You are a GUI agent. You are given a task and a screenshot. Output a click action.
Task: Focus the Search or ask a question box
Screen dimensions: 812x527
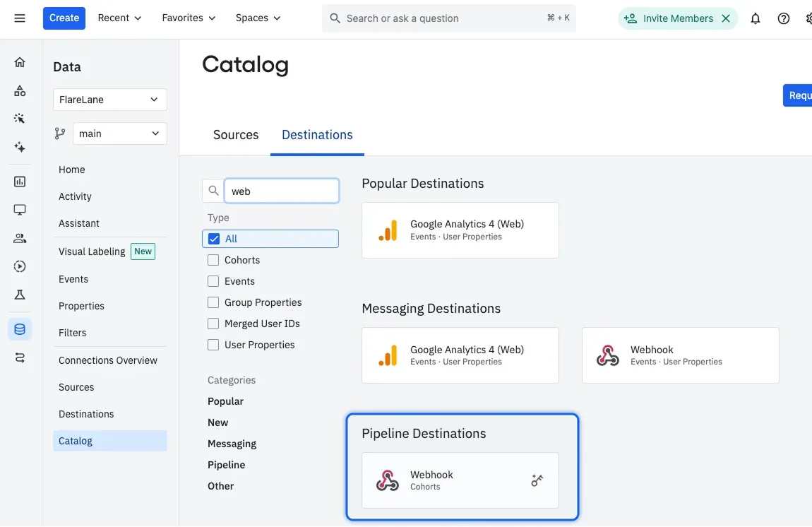pos(449,18)
